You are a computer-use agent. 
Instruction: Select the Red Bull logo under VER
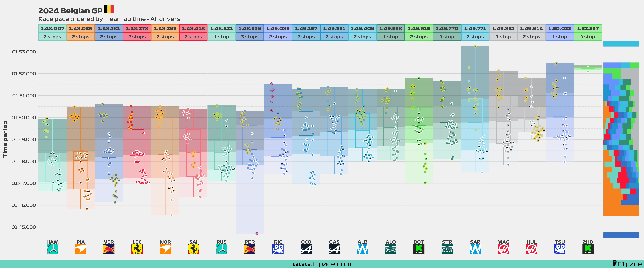click(109, 249)
